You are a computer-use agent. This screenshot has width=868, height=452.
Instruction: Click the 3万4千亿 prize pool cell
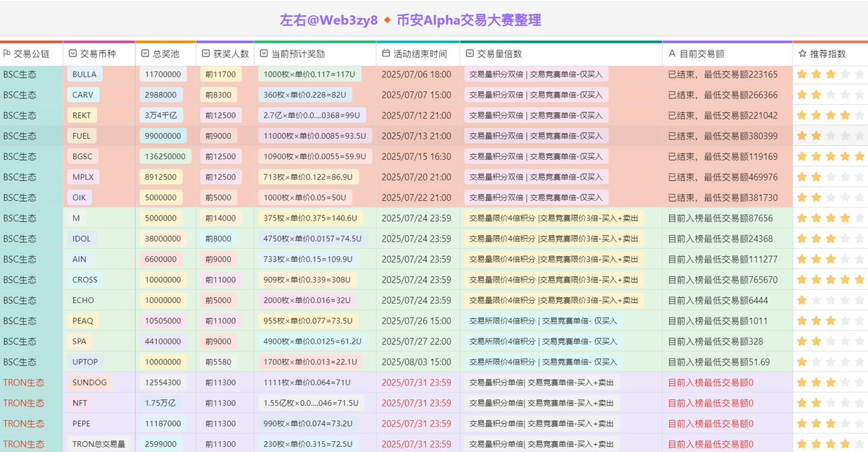coord(165,115)
